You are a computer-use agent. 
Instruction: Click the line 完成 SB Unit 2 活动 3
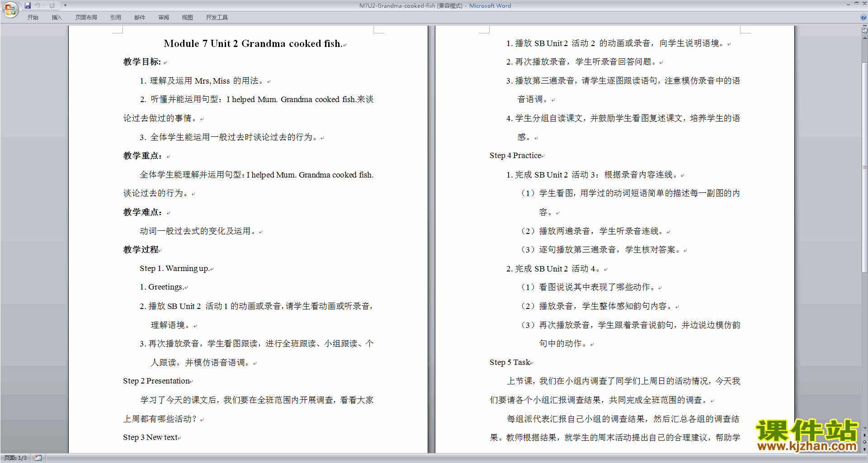[593, 174]
